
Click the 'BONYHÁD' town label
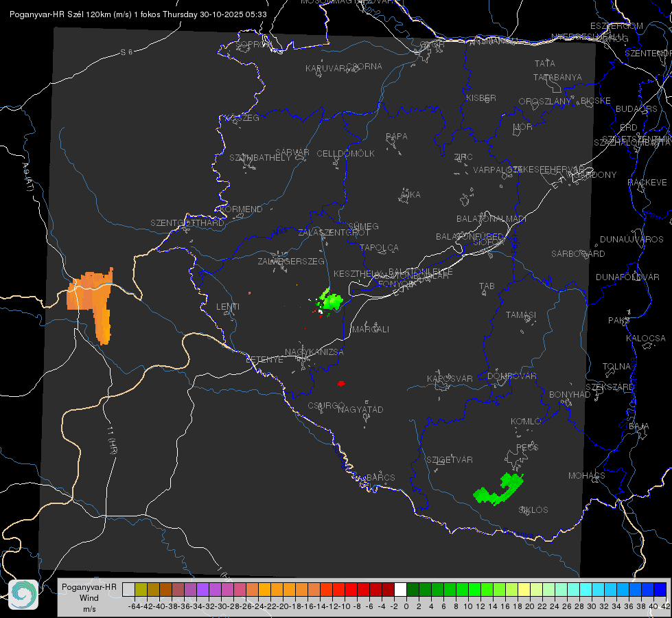coord(570,395)
